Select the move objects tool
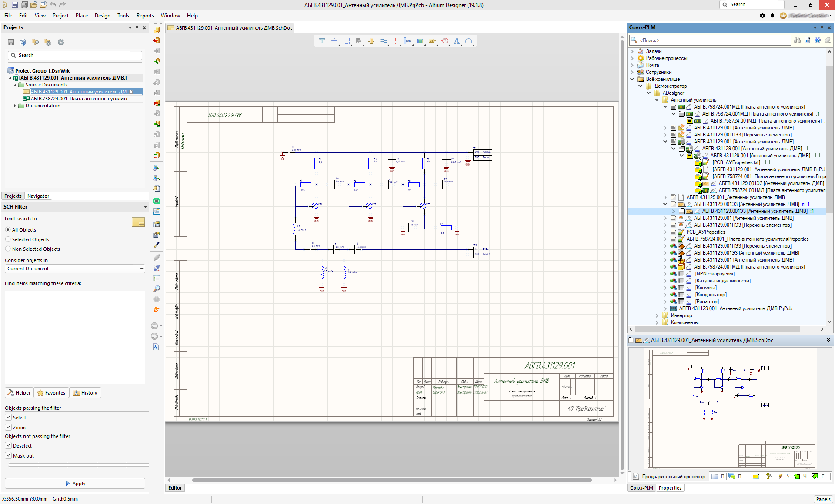 334,41
